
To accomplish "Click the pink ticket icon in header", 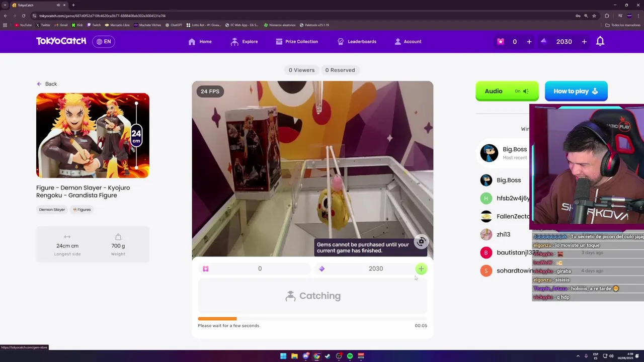I will pos(500,42).
